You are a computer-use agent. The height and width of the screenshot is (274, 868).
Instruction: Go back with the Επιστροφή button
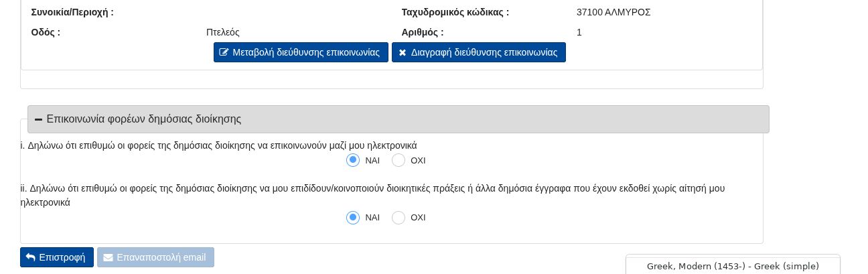click(57, 257)
